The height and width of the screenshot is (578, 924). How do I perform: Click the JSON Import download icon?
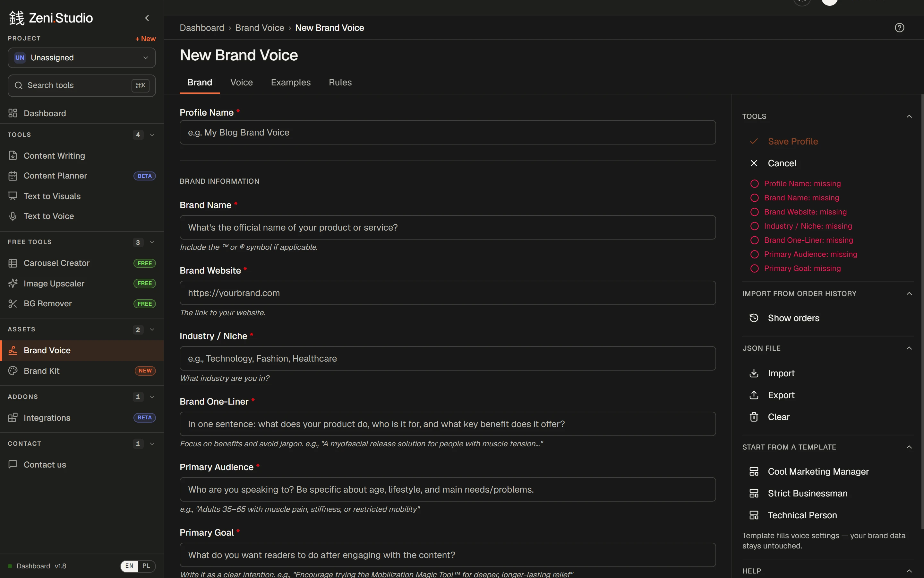pos(754,373)
